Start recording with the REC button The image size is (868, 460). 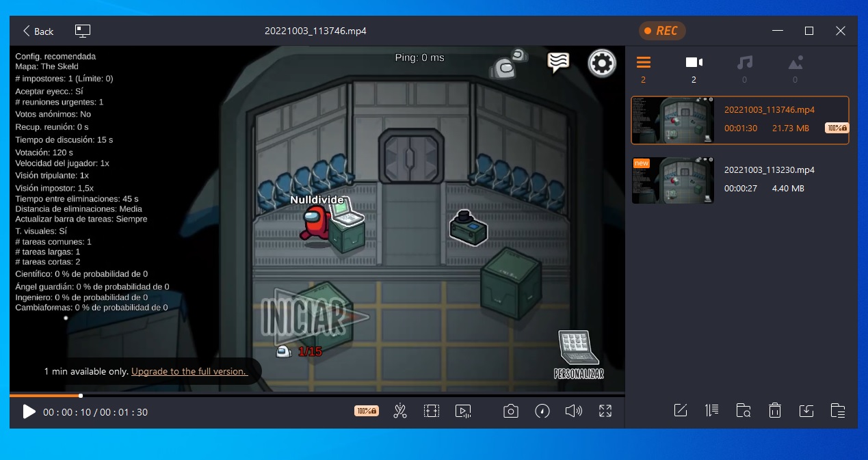661,31
